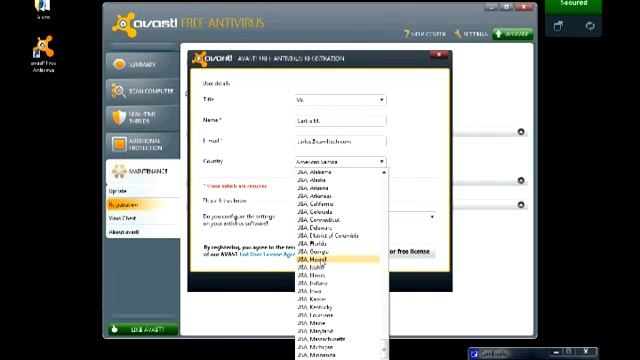
Task: Choose USA, Maine from the country list
Action: pyautogui.click(x=338, y=323)
